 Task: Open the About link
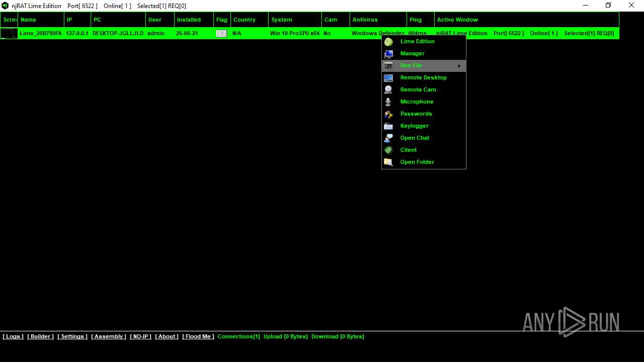167,336
